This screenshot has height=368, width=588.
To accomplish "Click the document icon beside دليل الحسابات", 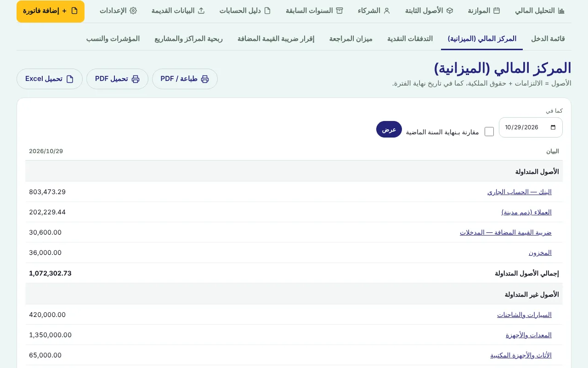I will pyautogui.click(x=267, y=11).
